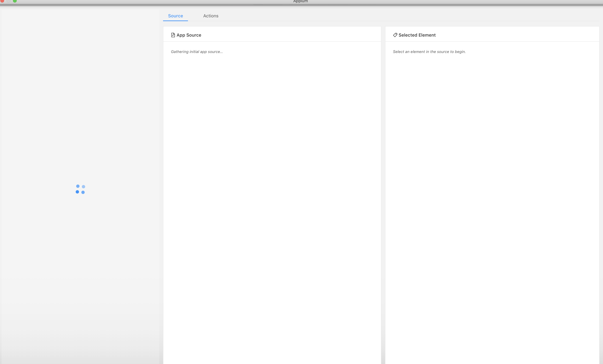Click the "App Source" panel heading
The width and height of the screenshot is (603, 364).
[189, 35]
